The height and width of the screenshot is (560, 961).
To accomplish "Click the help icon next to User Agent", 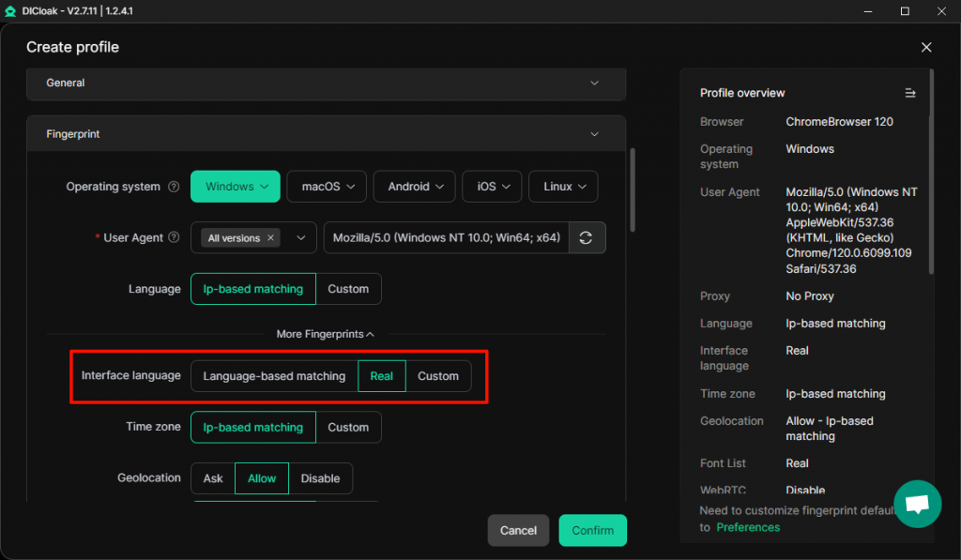I will (x=174, y=238).
